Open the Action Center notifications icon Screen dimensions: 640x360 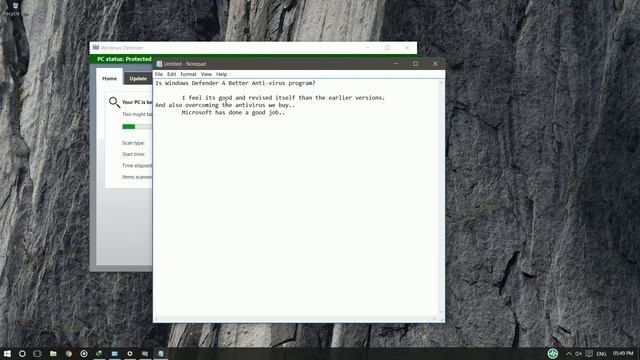point(589,354)
